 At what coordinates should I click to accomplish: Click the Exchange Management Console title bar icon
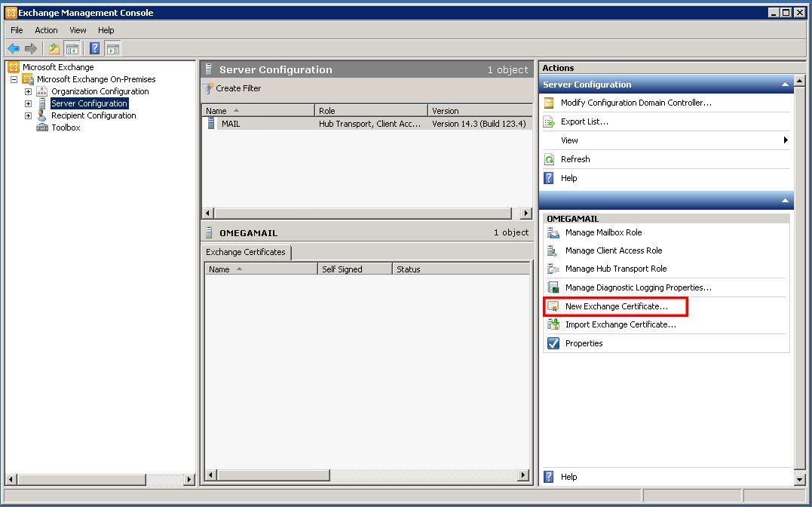coord(11,12)
